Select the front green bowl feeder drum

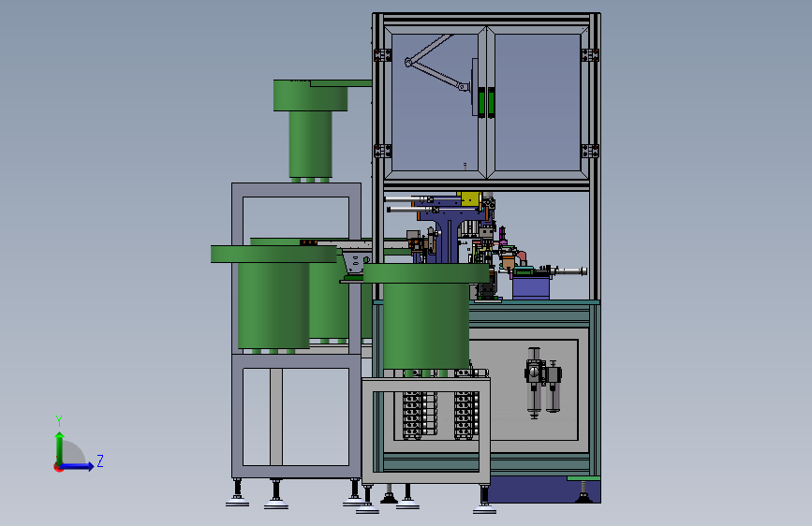click(x=426, y=325)
